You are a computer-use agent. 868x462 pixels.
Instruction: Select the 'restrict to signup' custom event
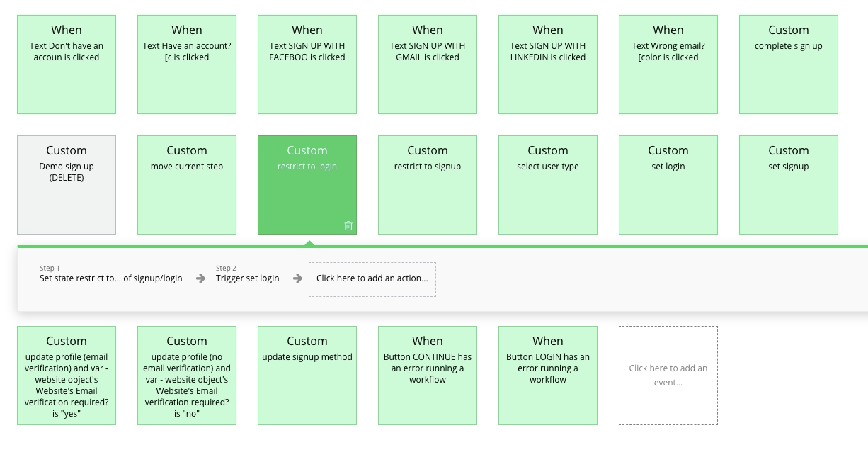(x=428, y=185)
